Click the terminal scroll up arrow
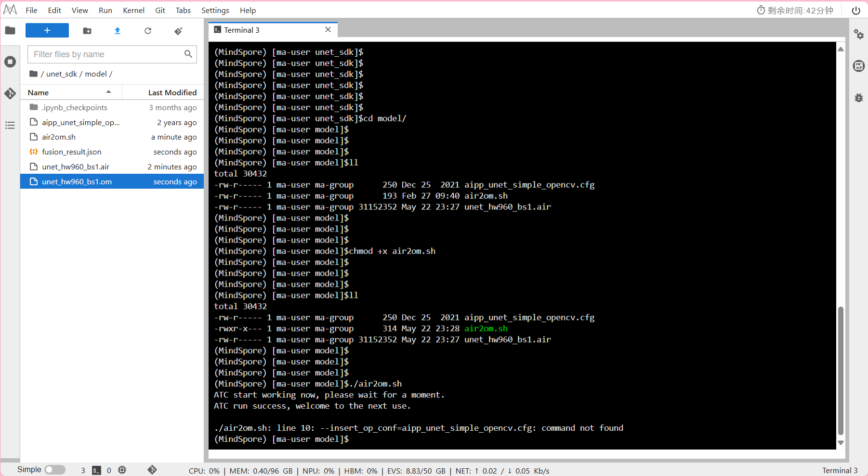 (841, 49)
